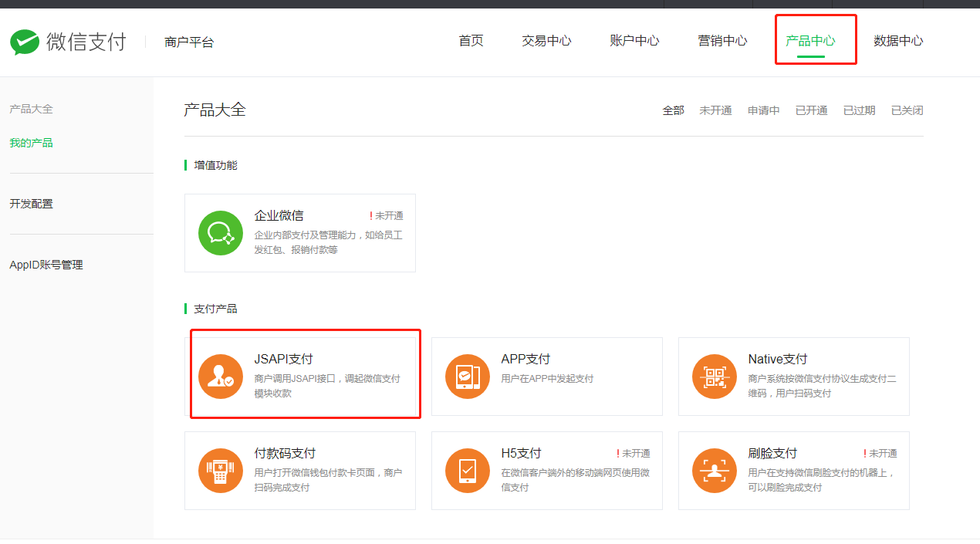This screenshot has height=544, width=980.
Task: Click Native支付 description starting 商户系统按微信支付协议
Action: (x=822, y=386)
